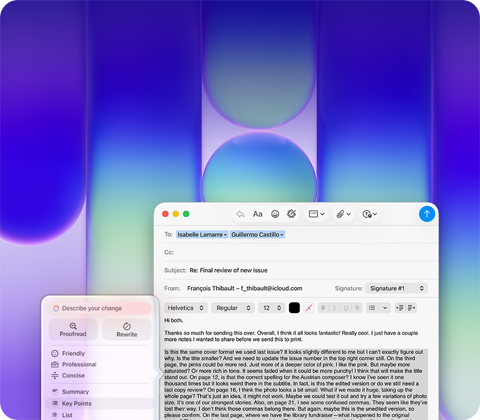Open the emoji picker smiley icon
The height and width of the screenshot is (420, 480).
click(x=275, y=214)
